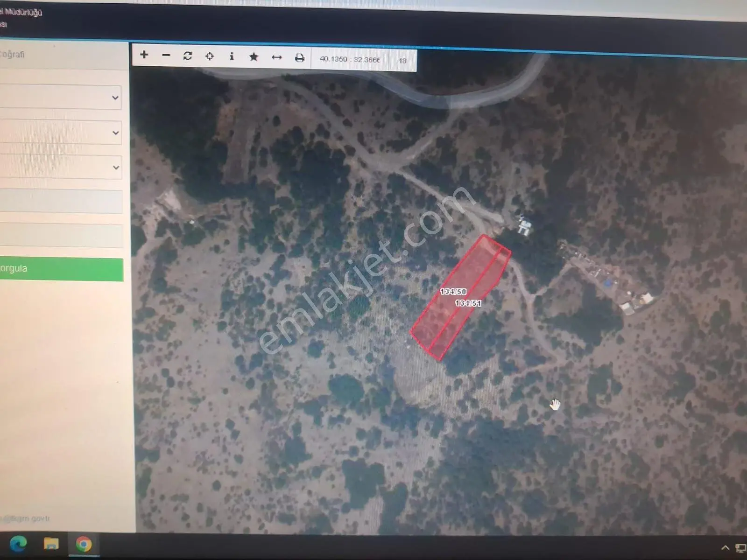Click the coordinates display 40.1359 : 32.3666

(349, 59)
